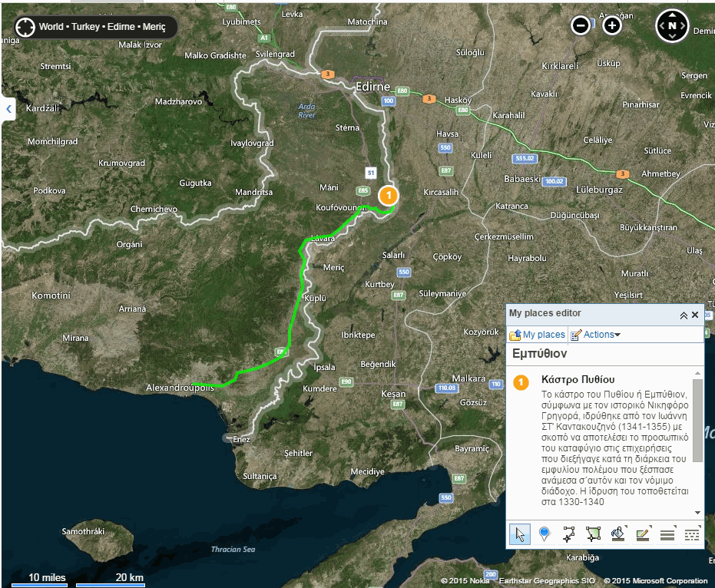Click the Keşan town label
The width and height of the screenshot is (715, 588).
[x=393, y=393]
